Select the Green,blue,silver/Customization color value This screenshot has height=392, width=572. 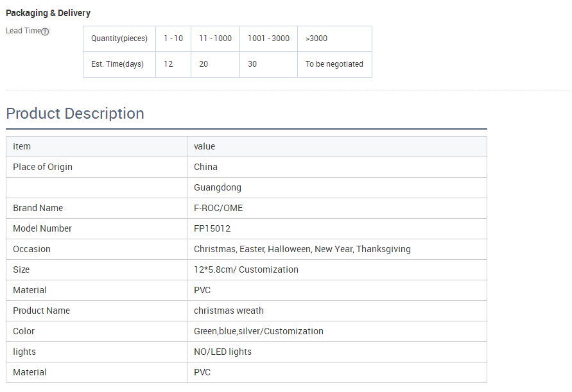[x=259, y=331]
